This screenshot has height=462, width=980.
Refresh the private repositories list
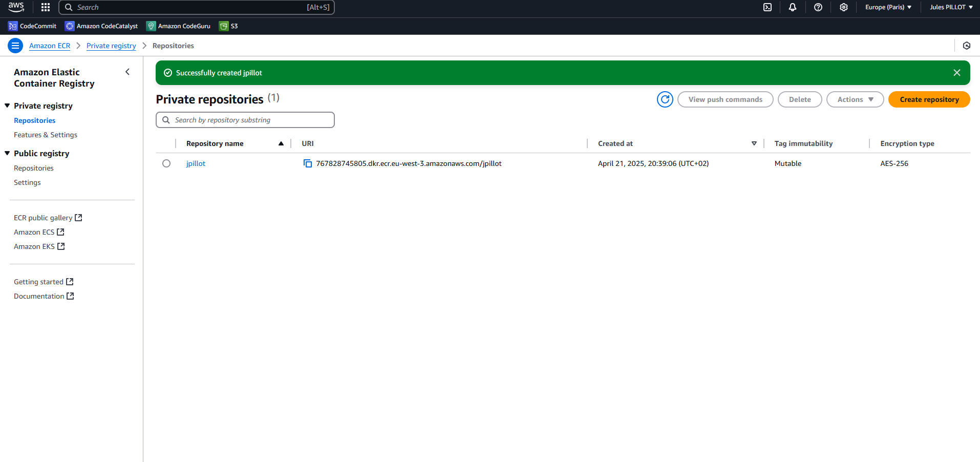(x=665, y=99)
